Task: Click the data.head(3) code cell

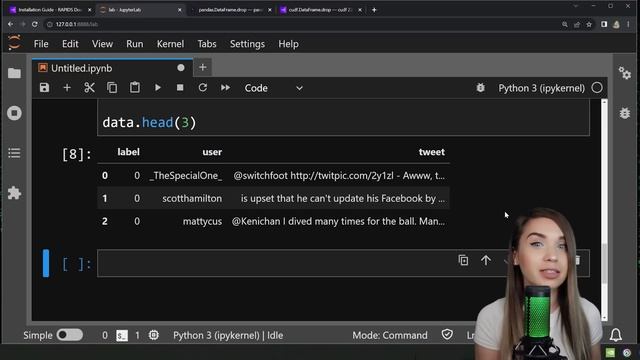Action: coord(343,119)
